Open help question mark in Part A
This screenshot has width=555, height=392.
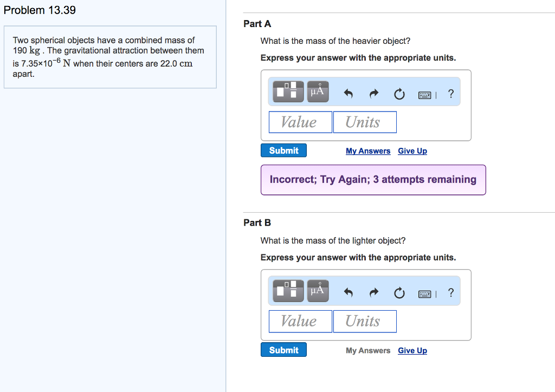click(450, 94)
